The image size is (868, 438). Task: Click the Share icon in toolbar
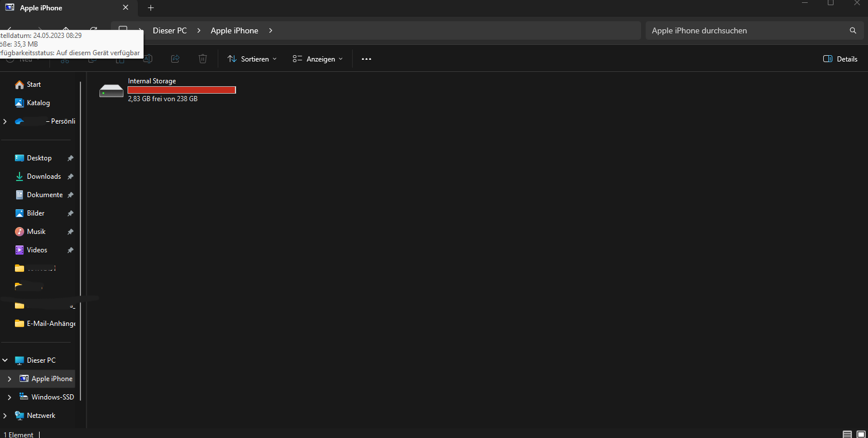point(176,59)
